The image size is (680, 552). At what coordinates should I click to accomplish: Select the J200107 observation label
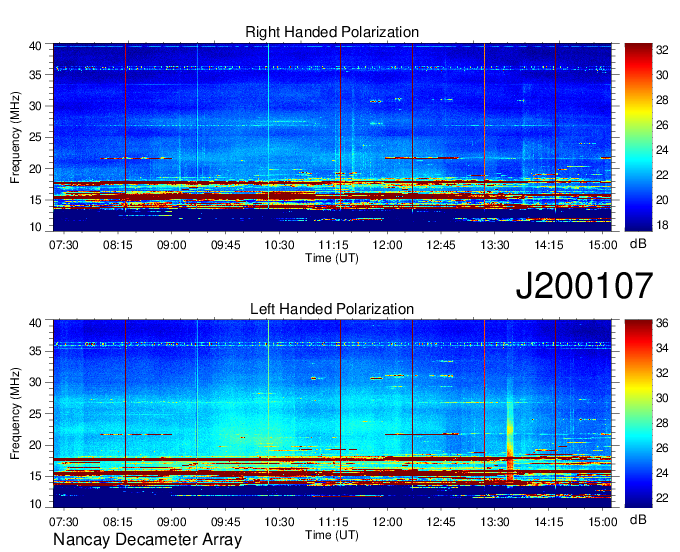(x=584, y=286)
